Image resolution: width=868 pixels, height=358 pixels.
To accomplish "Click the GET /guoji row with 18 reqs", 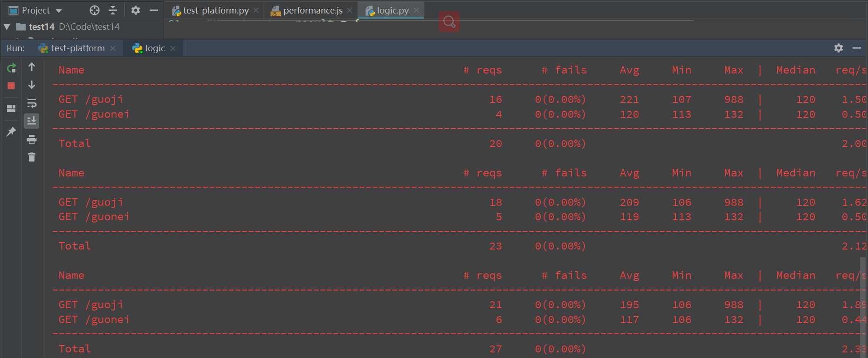I will point(460,203).
